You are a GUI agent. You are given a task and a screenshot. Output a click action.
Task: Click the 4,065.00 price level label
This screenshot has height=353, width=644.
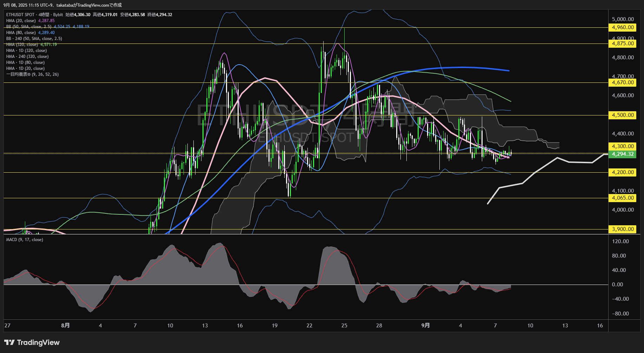point(623,198)
